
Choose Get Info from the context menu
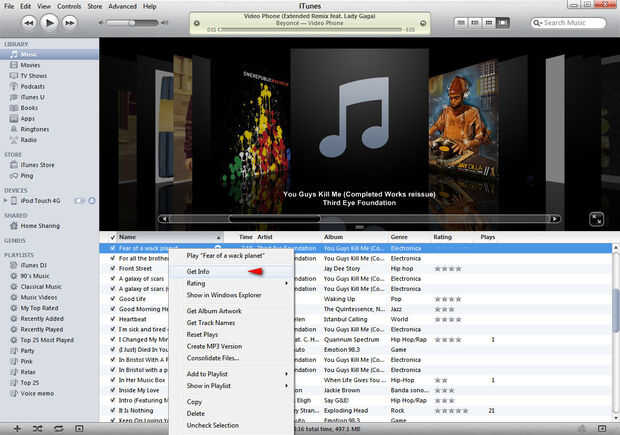pos(232,272)
